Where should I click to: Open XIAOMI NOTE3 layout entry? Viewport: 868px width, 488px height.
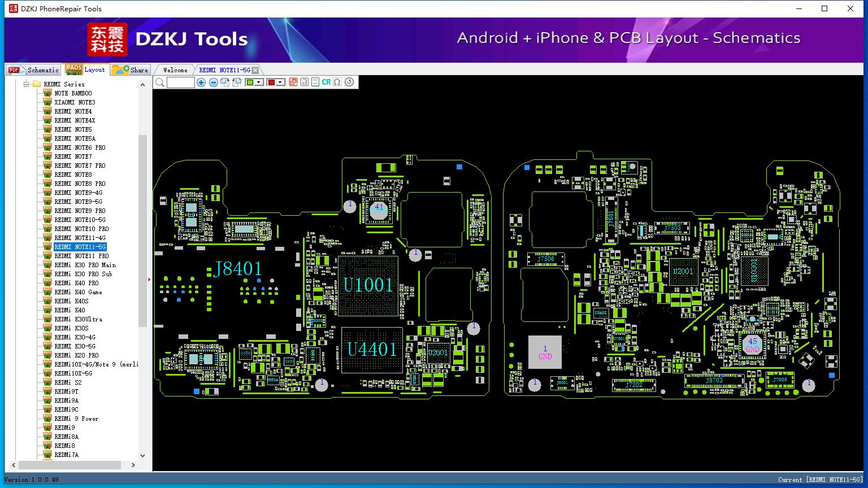coord(75,102)
